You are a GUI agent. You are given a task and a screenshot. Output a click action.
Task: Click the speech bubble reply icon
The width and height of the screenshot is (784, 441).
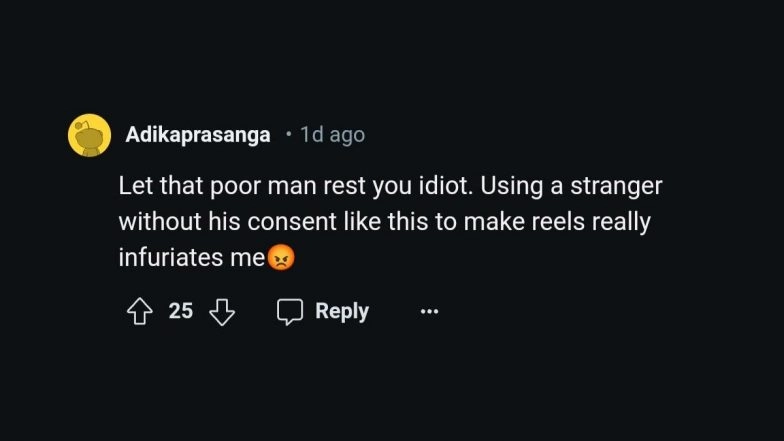[x=290, y=312]
